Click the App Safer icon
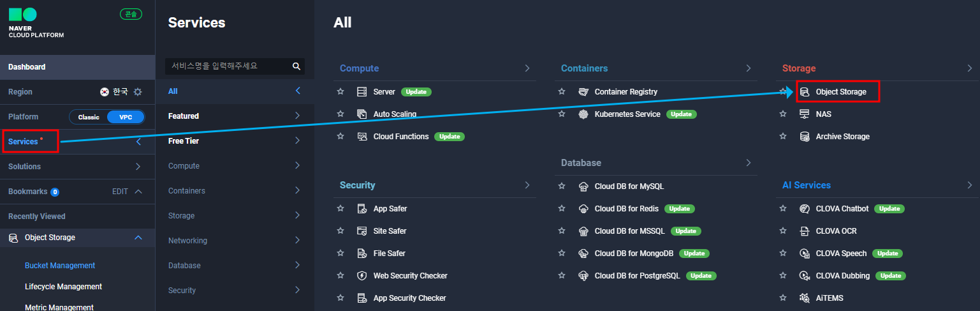The height and width of the screenshot is (311, 980). tap(362, 209)
